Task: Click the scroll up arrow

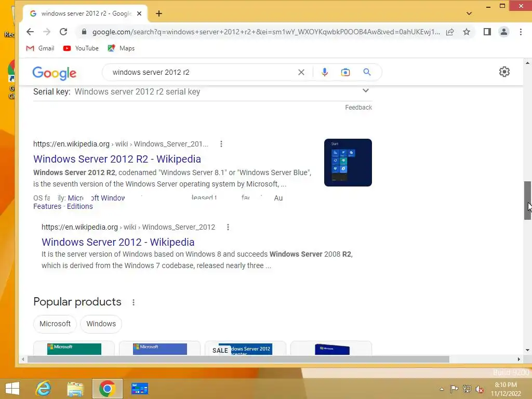Action: coord(527,63)
